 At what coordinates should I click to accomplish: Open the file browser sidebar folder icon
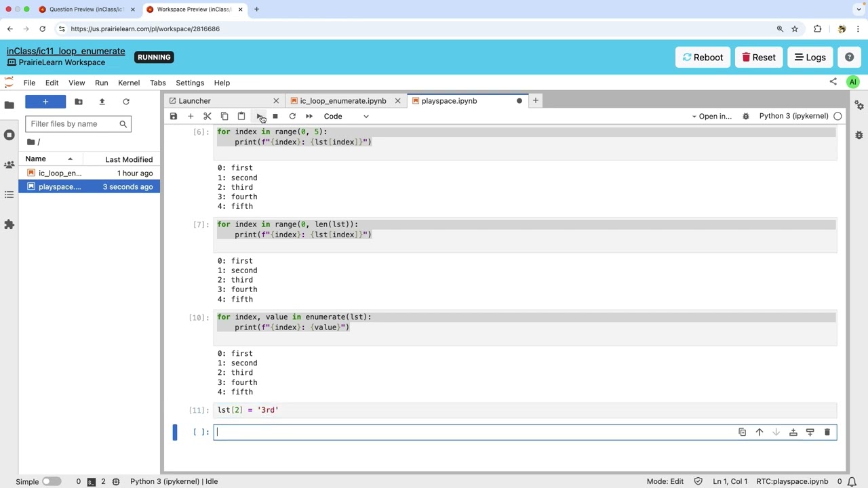point(9,105)
